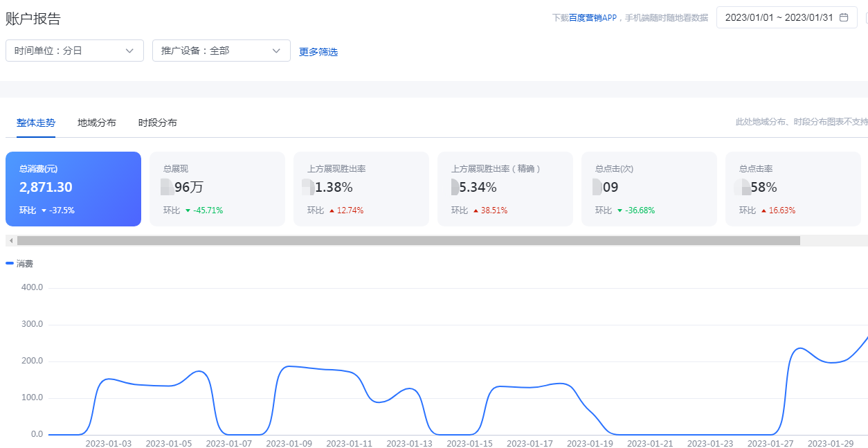This screenshot has width=868, height=448.
Task: Click the 400.0 y-axis label
Action: 32,287
